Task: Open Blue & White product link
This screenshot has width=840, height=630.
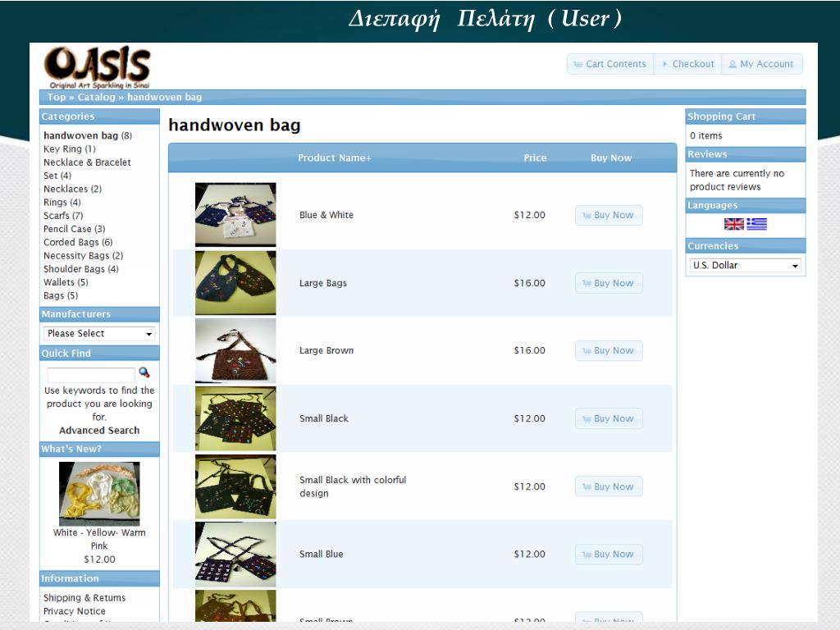Action: point(326,215)
